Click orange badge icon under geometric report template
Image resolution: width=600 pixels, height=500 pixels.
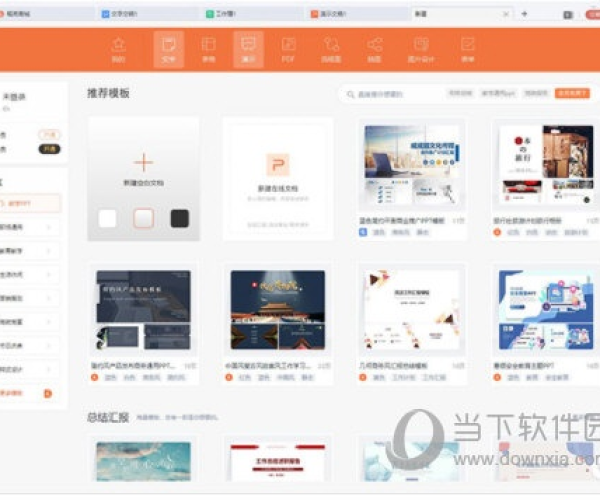[363, 377]
